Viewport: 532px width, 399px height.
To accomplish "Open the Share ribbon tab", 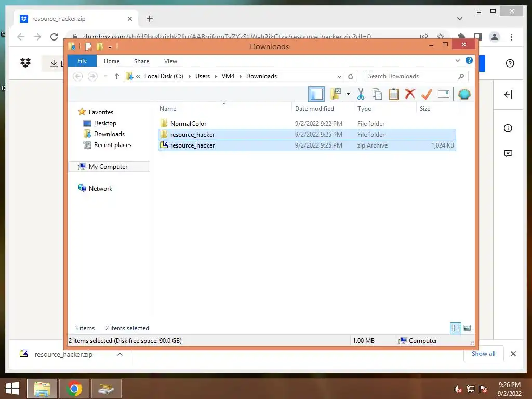I will coord(141,61).
